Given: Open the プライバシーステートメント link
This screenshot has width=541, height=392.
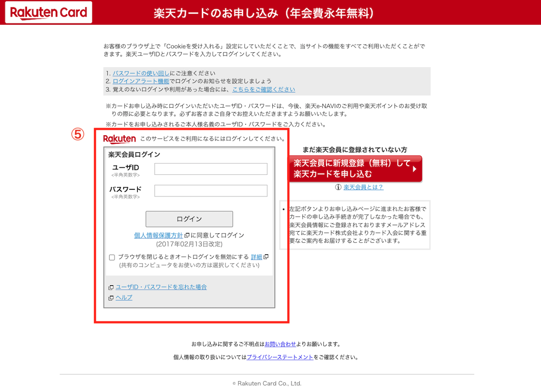Looking at the screenshot, I should [x=280, y=357].
